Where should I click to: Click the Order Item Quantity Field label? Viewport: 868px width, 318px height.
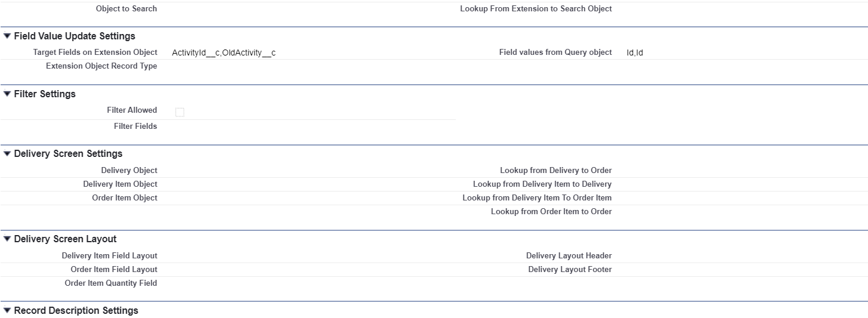click(111, 283)
